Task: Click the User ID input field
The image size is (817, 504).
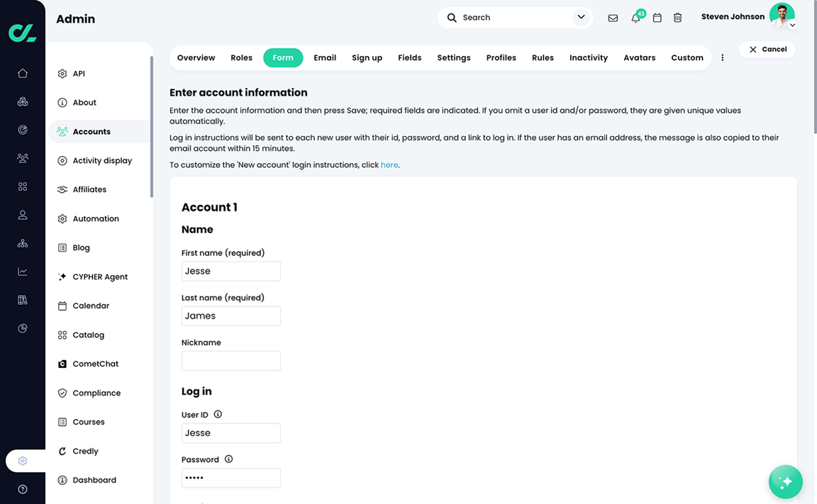Action: [230, 433]
